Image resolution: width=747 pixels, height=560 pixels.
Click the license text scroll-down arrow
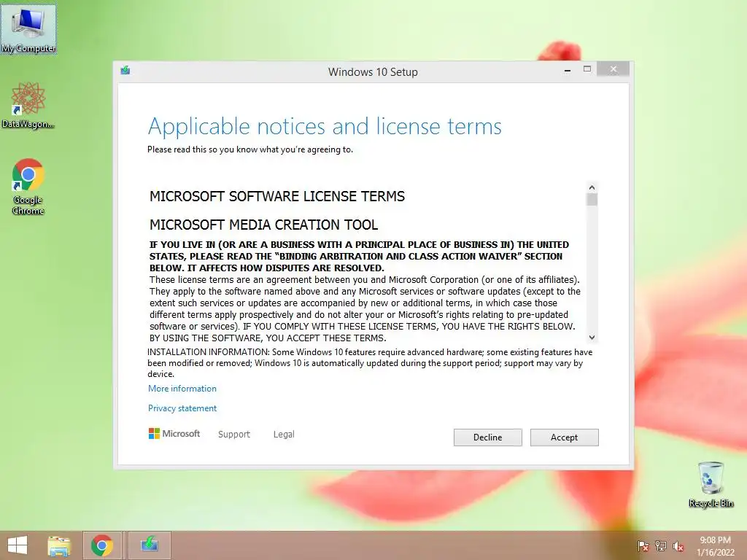pos(592,337)
